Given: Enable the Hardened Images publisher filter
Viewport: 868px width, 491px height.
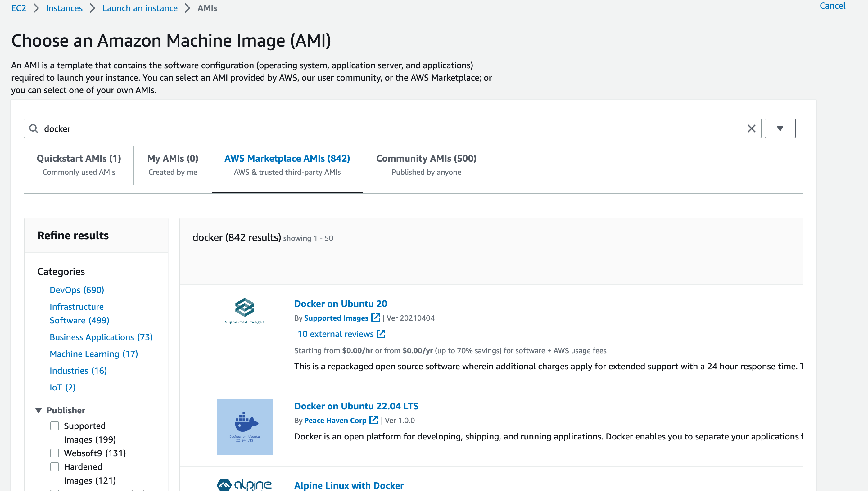Looking at the screenshot, I should tap(55, 467).
